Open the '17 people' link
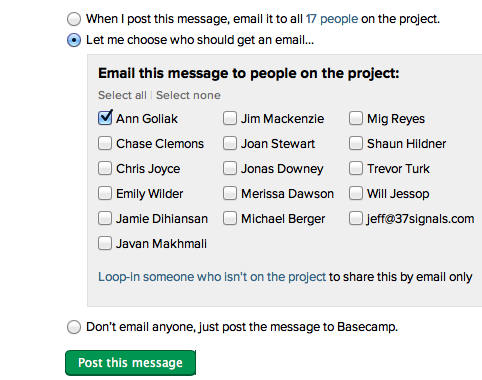 tap(332, 19)
